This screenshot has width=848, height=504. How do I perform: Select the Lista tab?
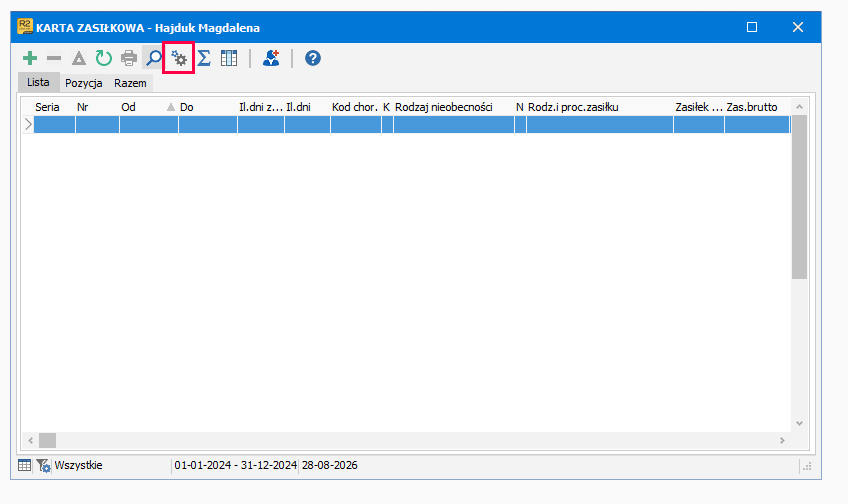(x=38, y=82)
